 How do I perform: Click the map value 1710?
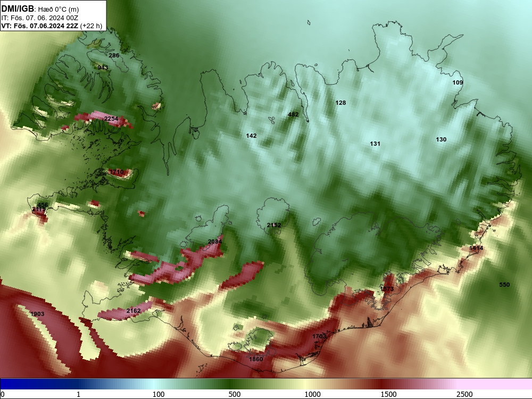(117, 172)
